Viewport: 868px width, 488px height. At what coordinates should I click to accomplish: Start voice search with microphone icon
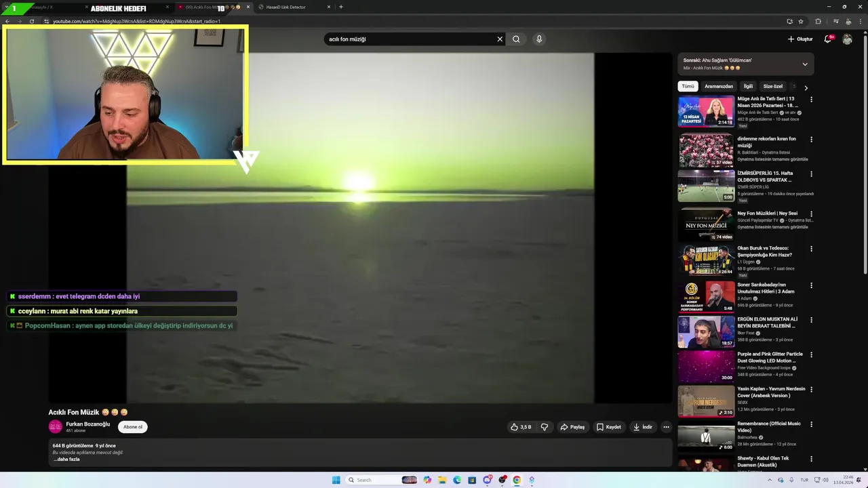tap(539, 39)
